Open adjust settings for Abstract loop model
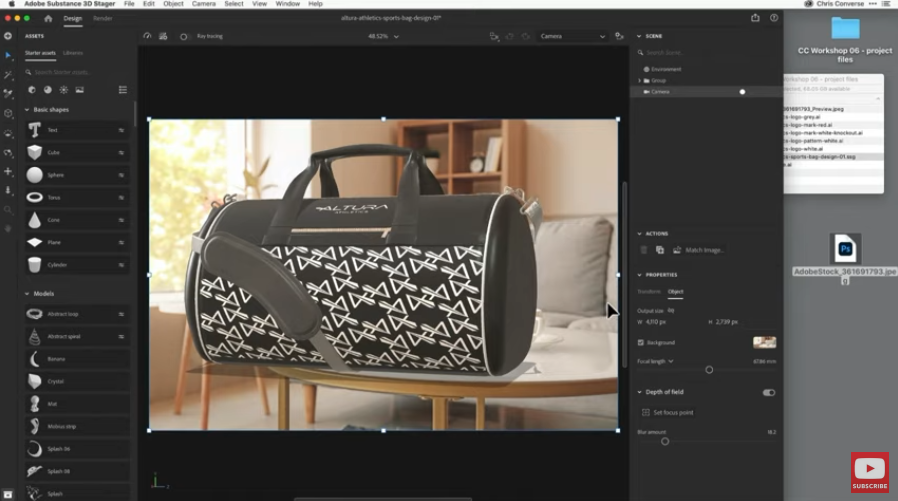898x501 pixels. (121, 314)
